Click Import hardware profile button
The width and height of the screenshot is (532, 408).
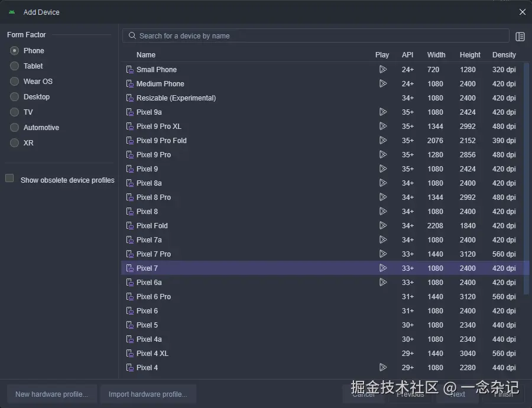[148, 394]
